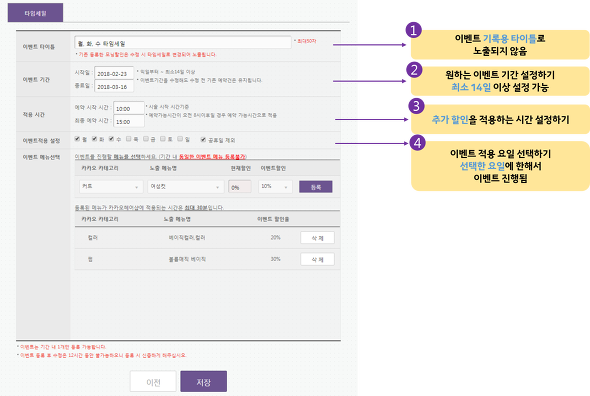
Task: Click the red 동일한 이벤트 메뉴 등록불가 text
Action: click(x=212, y=156)
